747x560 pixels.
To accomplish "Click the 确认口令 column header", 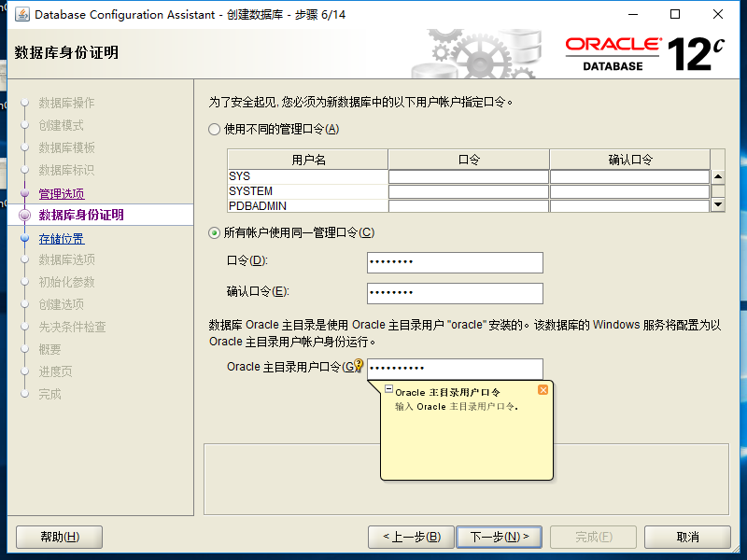I will [x=629, y=160].
